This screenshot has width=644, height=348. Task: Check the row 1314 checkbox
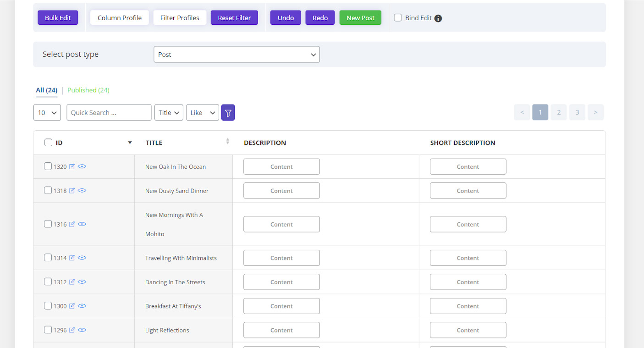(x=48, y=257)
